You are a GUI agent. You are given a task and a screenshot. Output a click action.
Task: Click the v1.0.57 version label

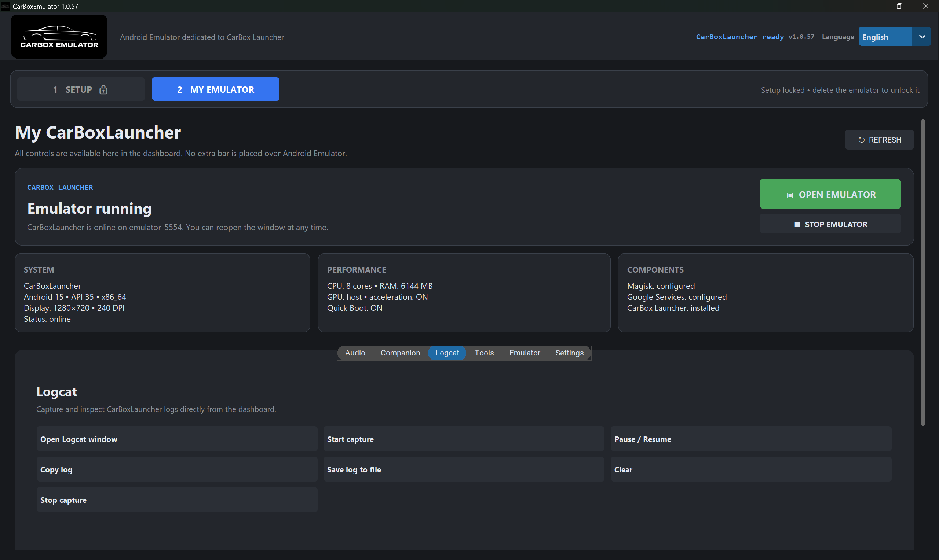point(801,37)
